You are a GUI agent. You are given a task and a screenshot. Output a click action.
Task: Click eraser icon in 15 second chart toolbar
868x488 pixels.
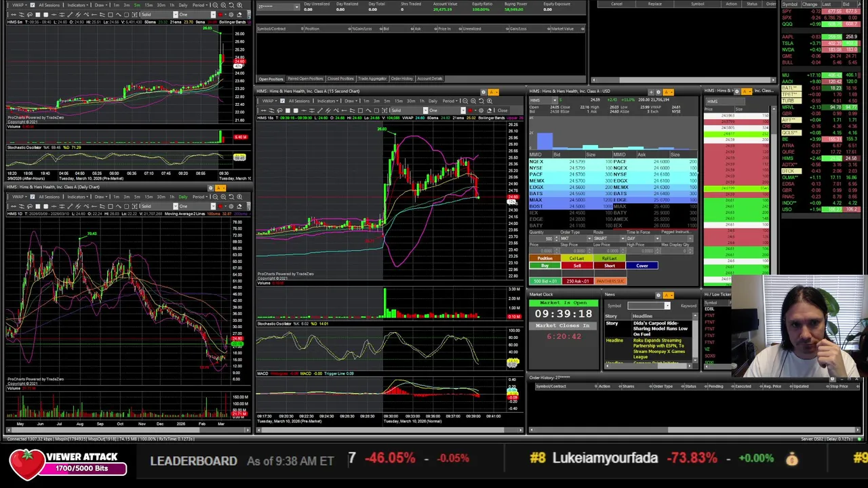tap(489, 110)
